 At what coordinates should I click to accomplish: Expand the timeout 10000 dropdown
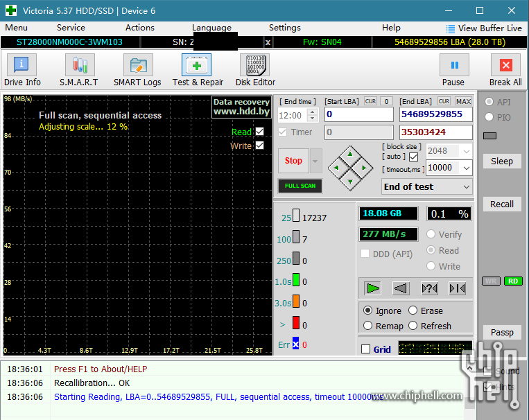pyautogui.click(x=466, y=168)
